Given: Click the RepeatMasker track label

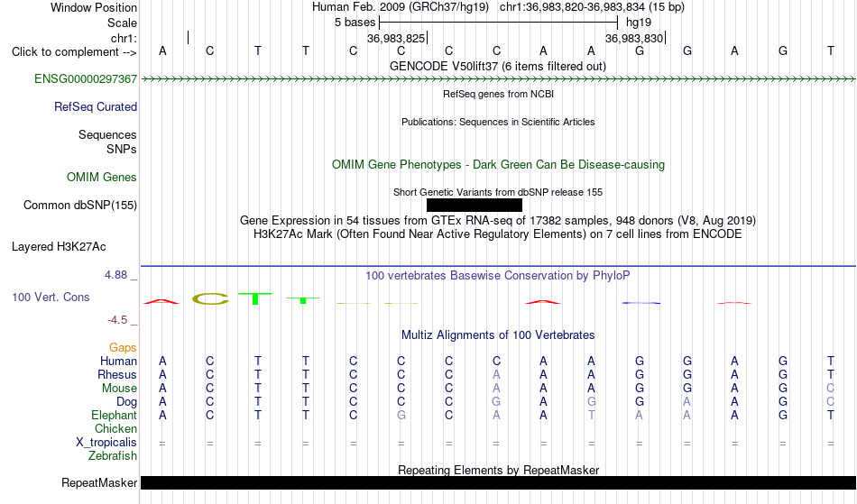Looking at the screenshot, I should tap(99, 483).
